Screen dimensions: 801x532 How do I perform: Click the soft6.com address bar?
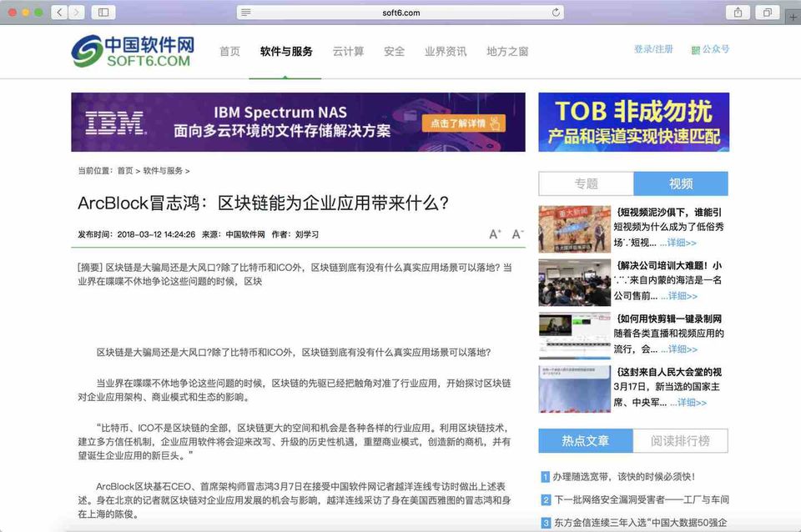400,13
